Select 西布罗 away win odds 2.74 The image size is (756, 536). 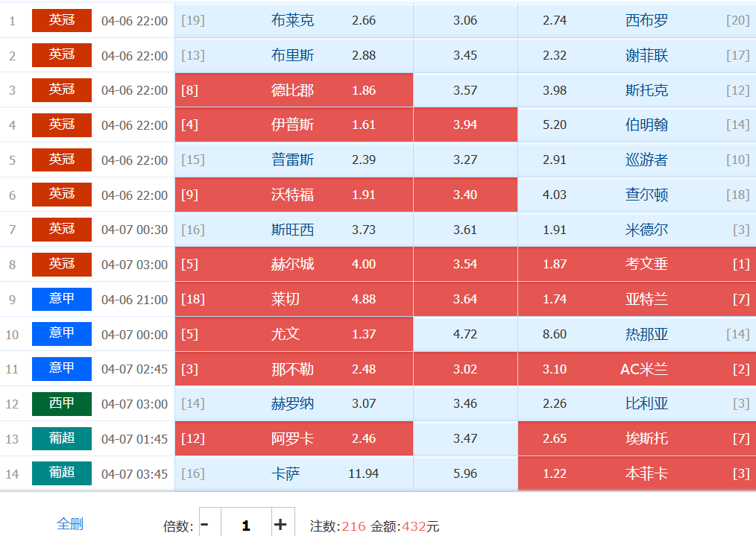(x=636, y=20)
